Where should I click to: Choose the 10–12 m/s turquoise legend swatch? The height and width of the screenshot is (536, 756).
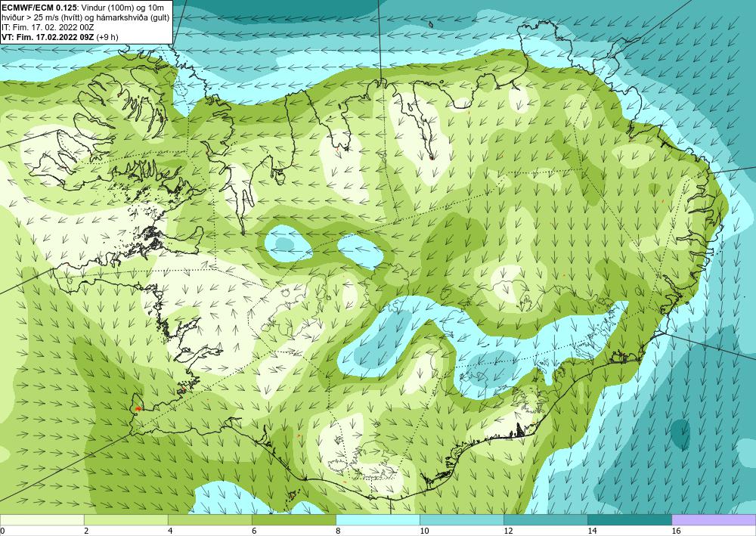461,520
